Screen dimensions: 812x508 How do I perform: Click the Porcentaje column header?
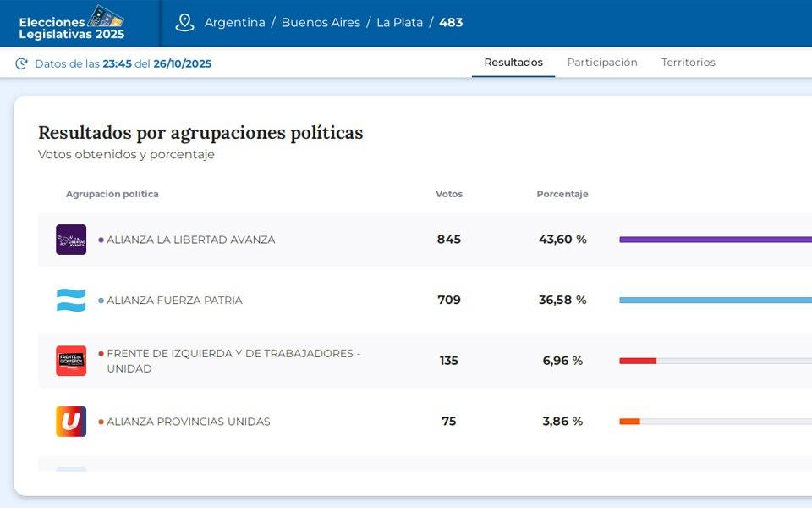(562, 194)
